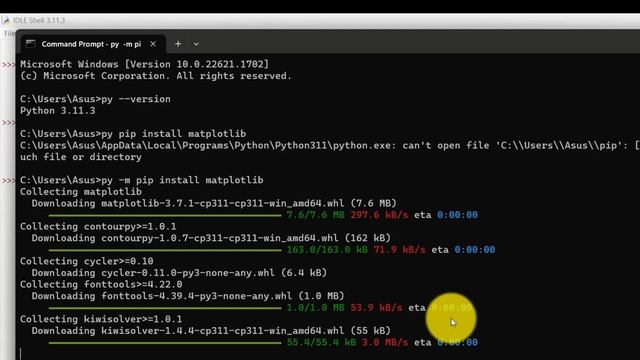Click the 'Collecting fonttools>=4.22.0' line
The height and width of the screenshot is (360, 640).
pyautogui.click(x=101, y=284)
